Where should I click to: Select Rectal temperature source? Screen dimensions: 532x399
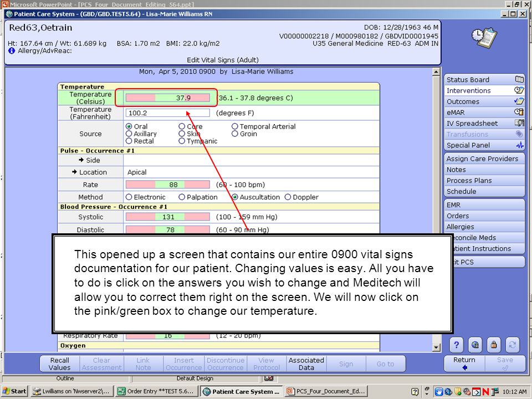click(129, 141)
